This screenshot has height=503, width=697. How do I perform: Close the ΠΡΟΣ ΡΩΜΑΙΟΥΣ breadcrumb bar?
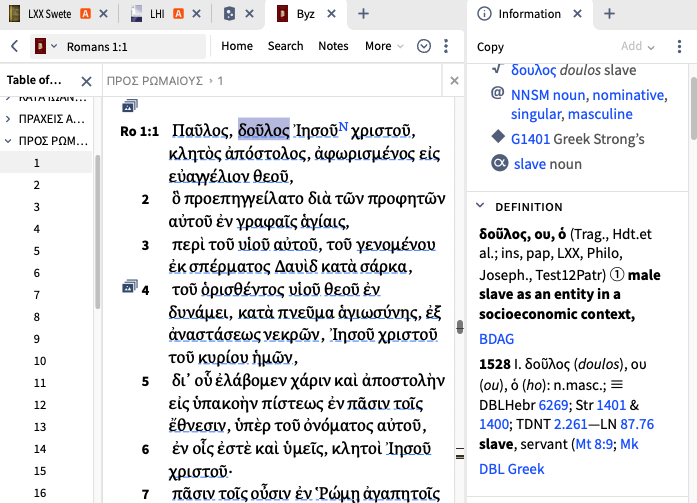coord(454,80)
